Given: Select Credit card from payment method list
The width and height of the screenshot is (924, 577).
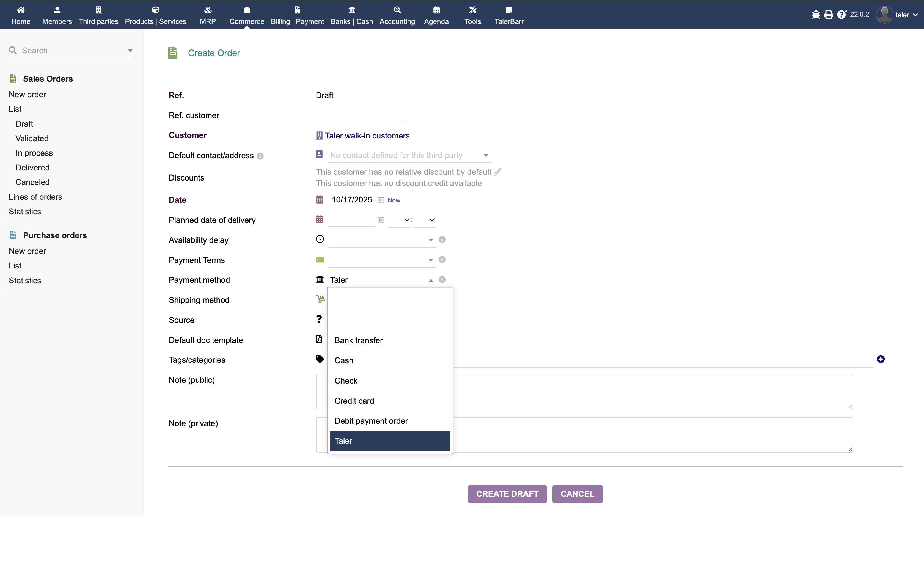Looking at the screenshot, I should coord(354,401).
